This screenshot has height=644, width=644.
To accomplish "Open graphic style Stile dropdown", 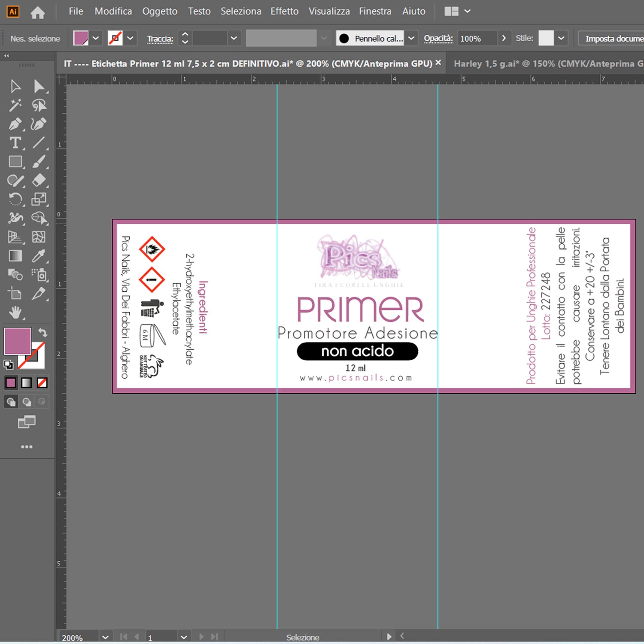I will click(x=561, y=38).
